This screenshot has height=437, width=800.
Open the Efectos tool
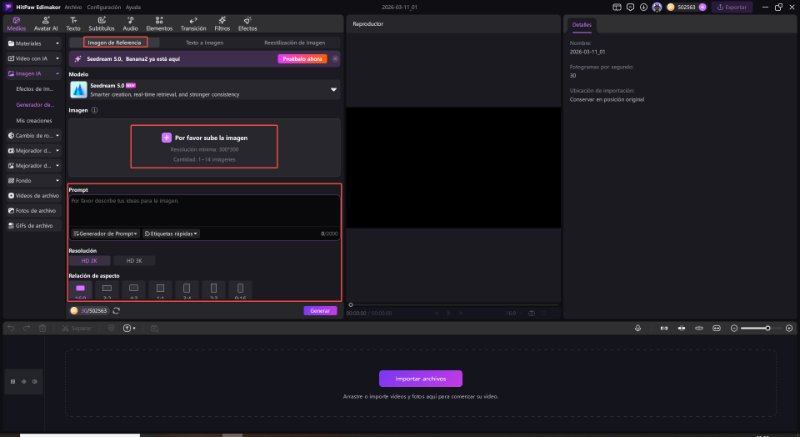click(x=247, y=24)
